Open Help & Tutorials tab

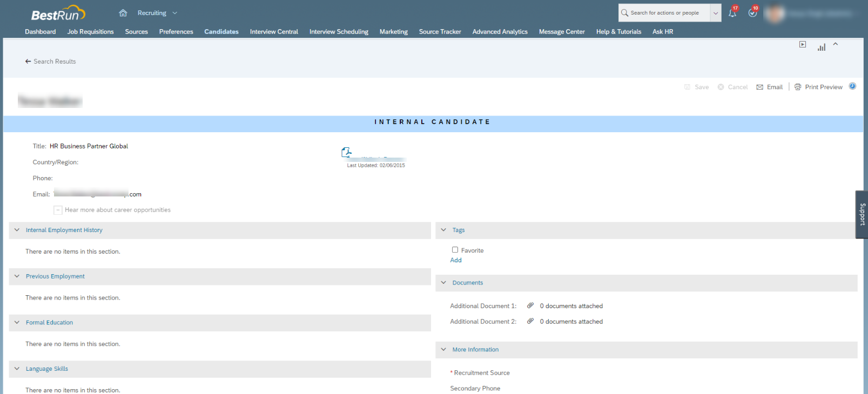coord(618,32)
